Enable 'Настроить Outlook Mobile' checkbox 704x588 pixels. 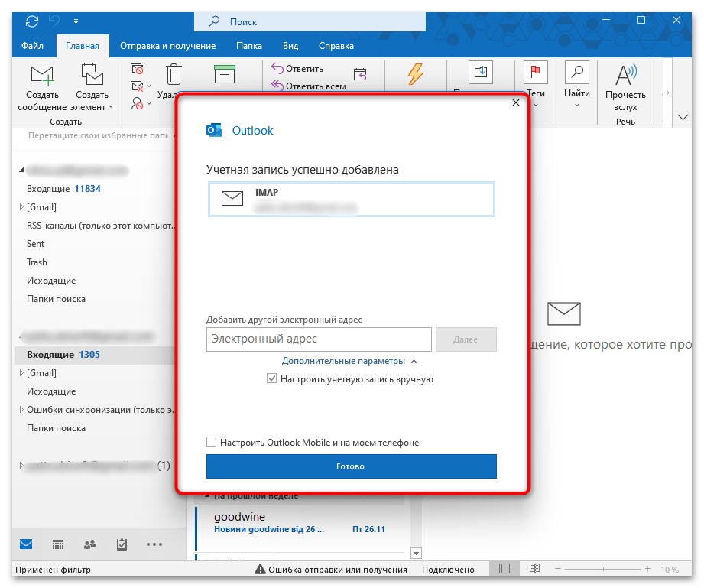point(212,442)
